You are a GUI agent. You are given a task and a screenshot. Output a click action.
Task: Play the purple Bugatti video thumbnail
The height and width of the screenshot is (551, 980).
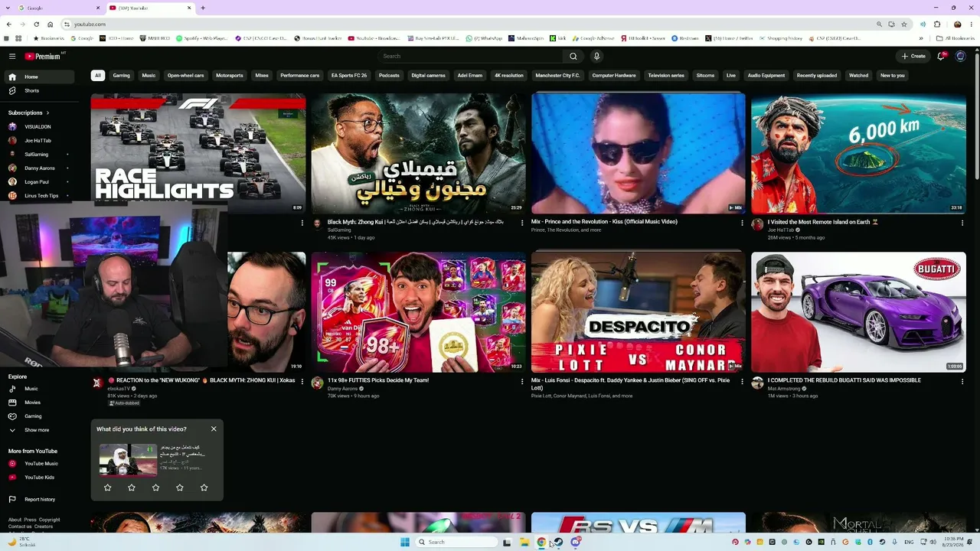click(x=858, y=312)
